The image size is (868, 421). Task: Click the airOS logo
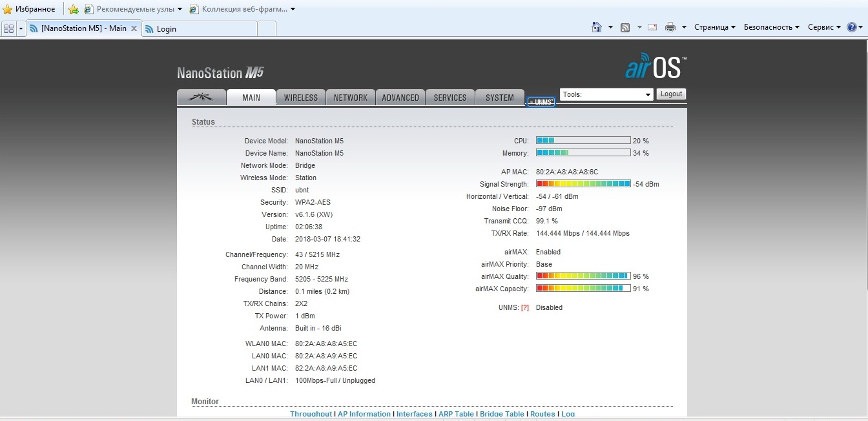coord(656,67)
